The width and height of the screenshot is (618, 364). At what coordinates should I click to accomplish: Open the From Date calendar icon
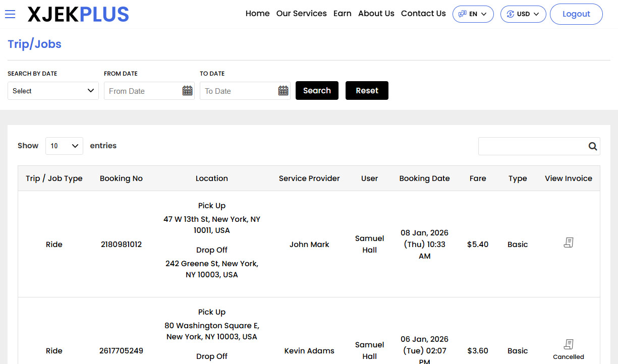(187, 91)
